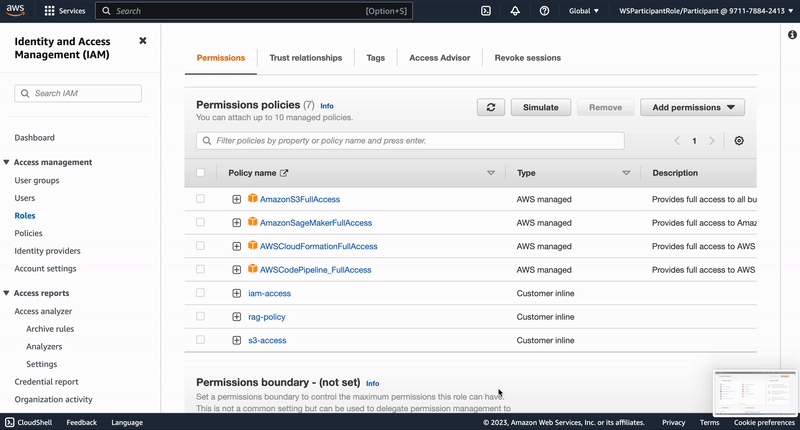Open the notifications bell
The width and height of the screenshot is (800, 430).
[515, 11]
